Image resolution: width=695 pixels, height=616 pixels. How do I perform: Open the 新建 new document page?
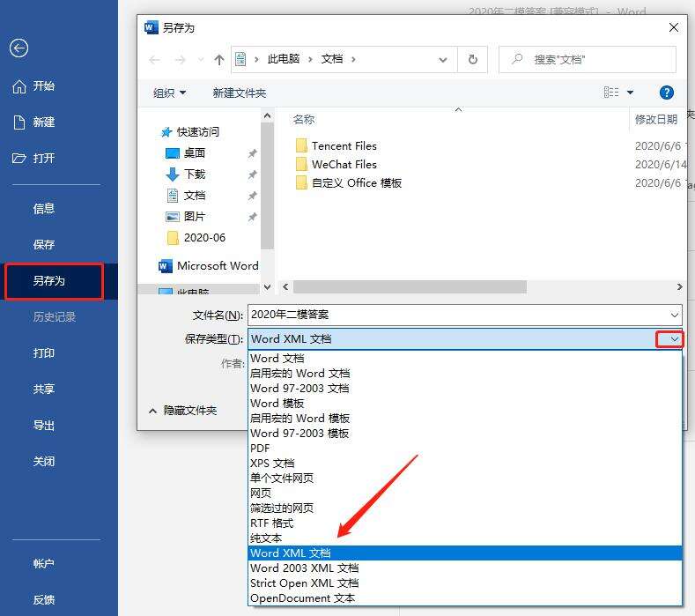pyautogui.click(x=34, y=122)
